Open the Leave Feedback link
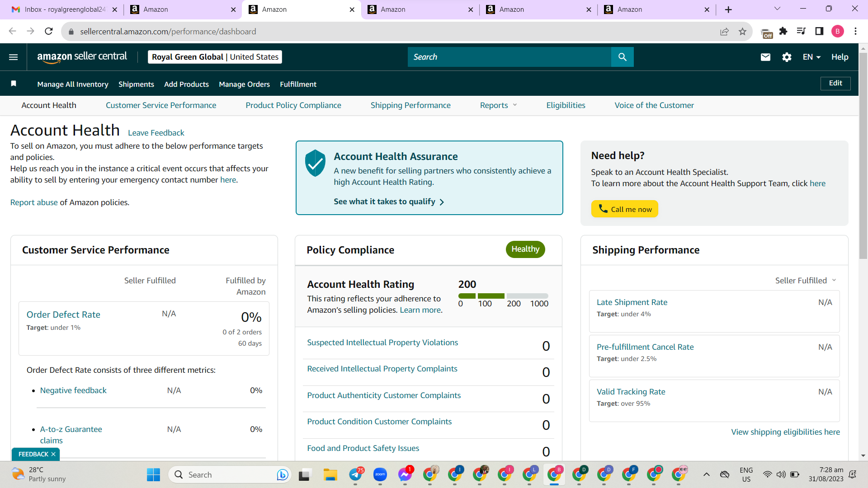 click(x=156, y=133)
